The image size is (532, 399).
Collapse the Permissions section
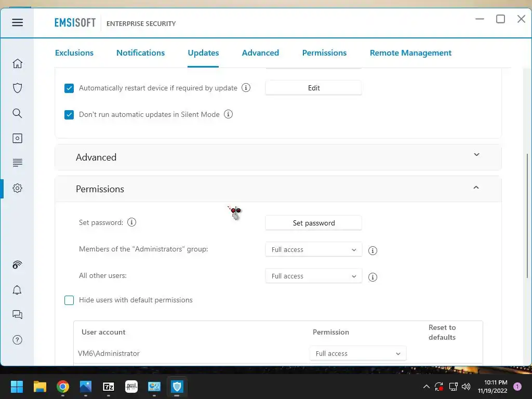click(278, 189)
